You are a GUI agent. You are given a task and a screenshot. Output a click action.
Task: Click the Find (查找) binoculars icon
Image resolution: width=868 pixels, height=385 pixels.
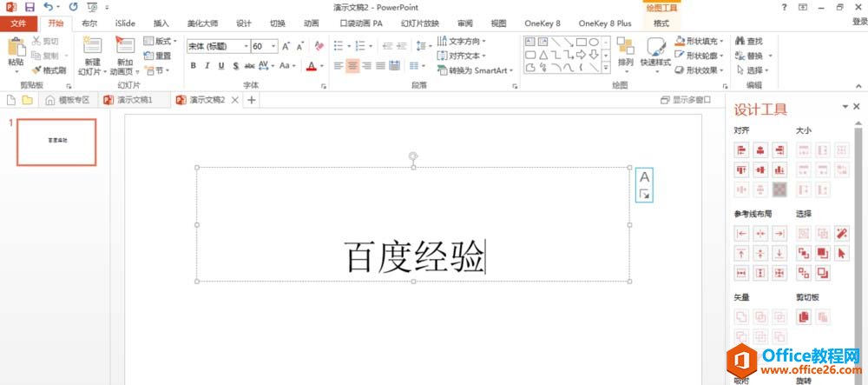(x=740, y=41)
